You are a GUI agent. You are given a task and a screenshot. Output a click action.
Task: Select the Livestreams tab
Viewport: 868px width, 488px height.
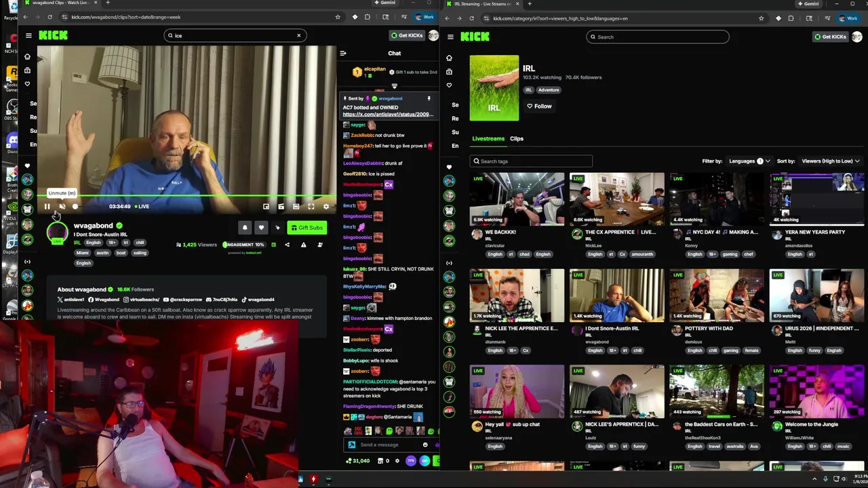[x=488, y=139]
